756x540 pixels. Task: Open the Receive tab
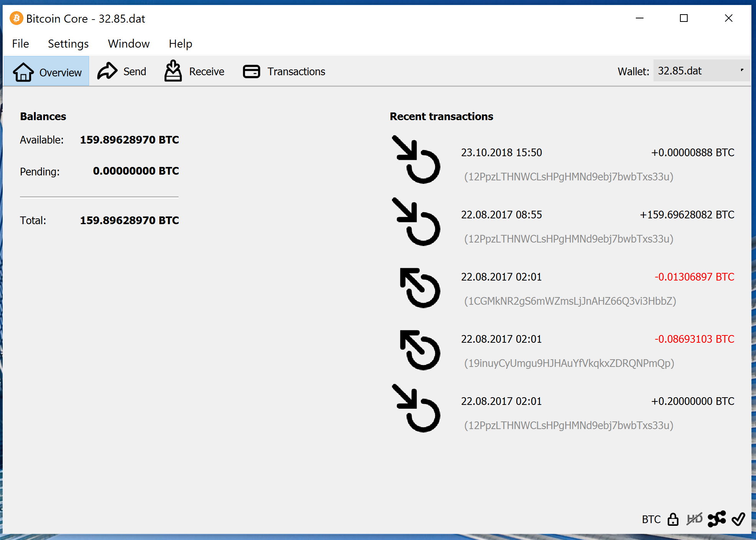207,71
